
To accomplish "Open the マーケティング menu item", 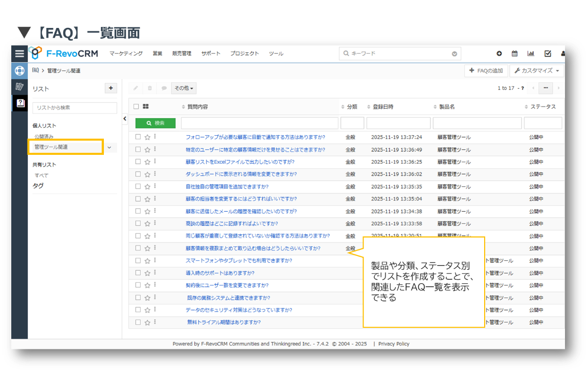I will point(126,54).
